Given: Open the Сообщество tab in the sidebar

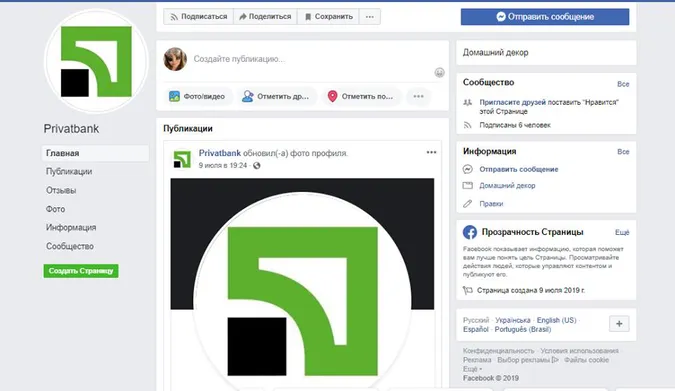Looking at the screenshot, I should (70, 246).
